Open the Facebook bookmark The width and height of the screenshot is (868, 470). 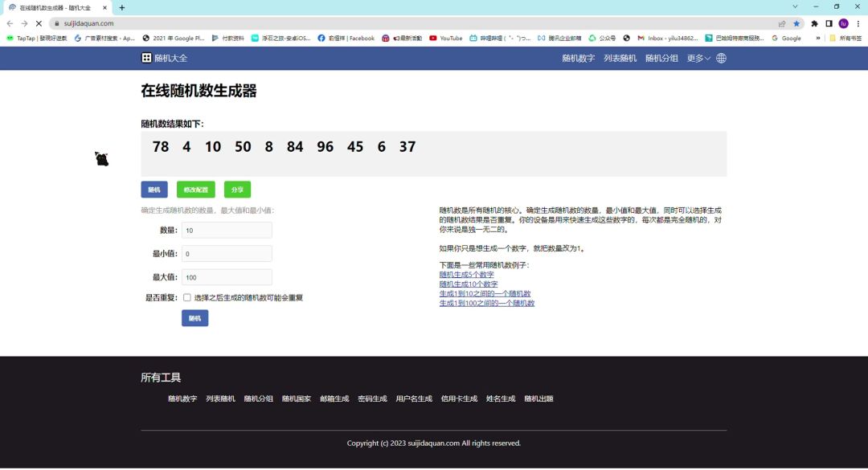[x=346, y=38]
